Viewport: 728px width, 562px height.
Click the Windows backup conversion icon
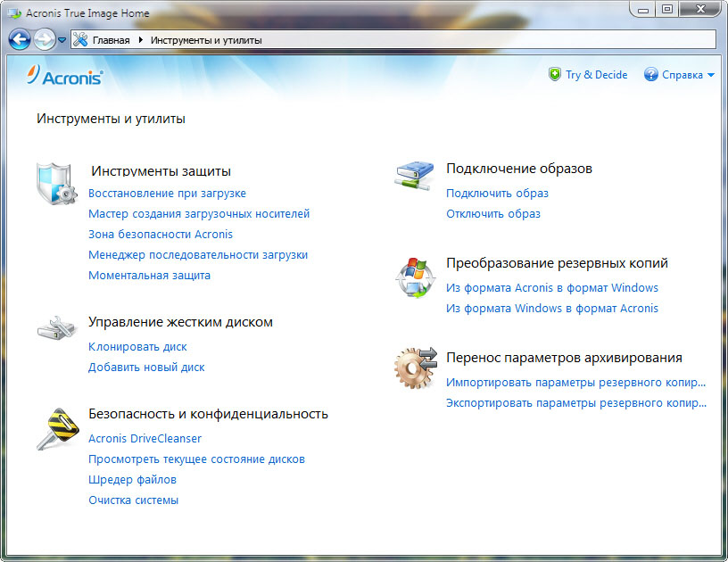click(414, 278)
